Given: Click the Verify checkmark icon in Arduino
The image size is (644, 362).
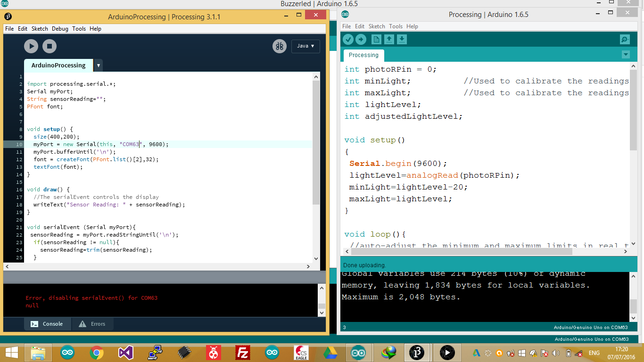Looking at the screenshot, I should point(348,40).
